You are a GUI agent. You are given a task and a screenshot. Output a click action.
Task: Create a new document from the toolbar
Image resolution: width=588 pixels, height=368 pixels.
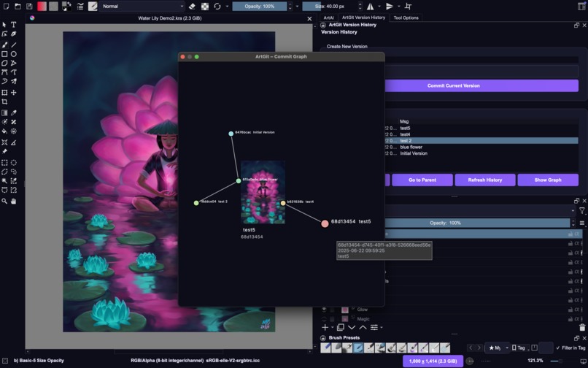(x=6, y=7)
